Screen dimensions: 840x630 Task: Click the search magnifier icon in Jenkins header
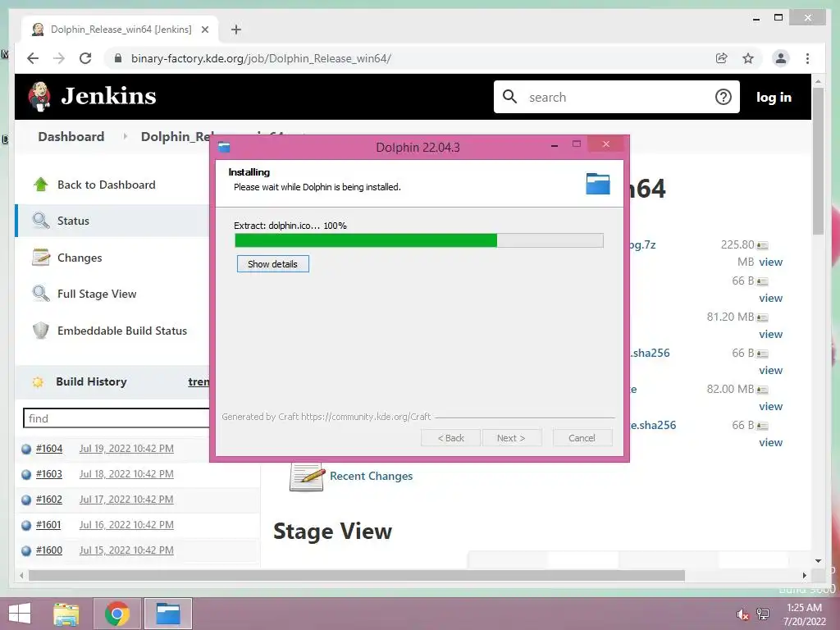click(509, 97)
